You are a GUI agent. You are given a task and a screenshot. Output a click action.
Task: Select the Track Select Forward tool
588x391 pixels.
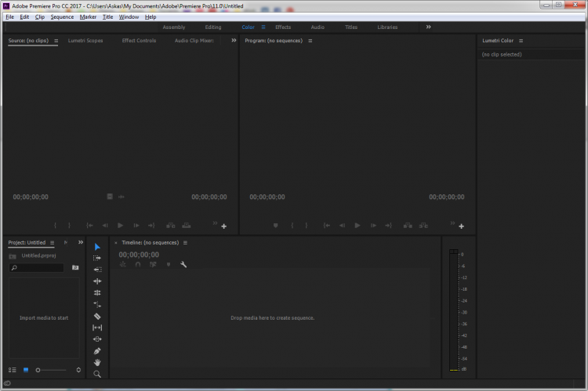(97, 258)
